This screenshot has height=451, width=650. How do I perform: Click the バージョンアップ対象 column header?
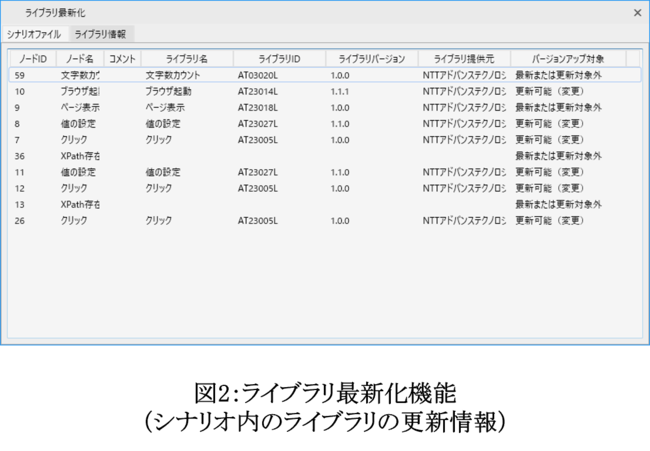click(x=569, y=58)
